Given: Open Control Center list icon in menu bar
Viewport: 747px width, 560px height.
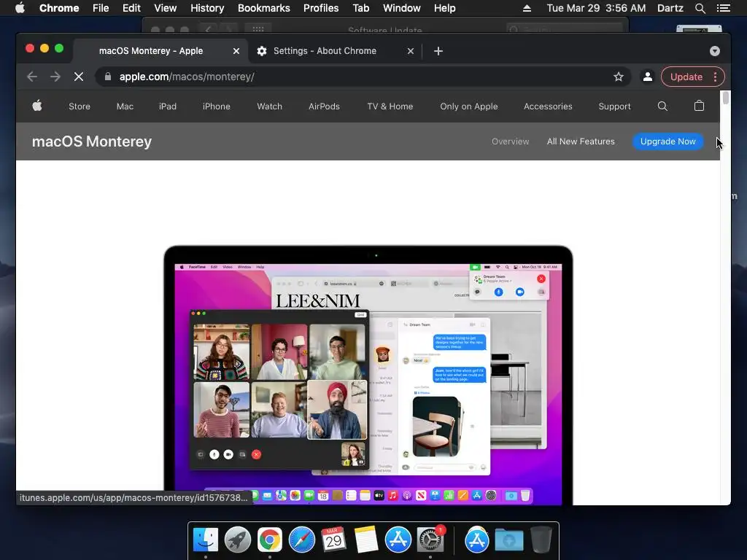Looking at the screenshot, I should [723, 8].
